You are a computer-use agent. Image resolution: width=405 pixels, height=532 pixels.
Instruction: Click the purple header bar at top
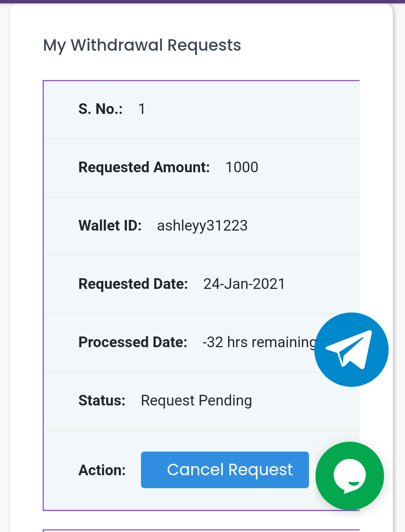click(202, 2)
